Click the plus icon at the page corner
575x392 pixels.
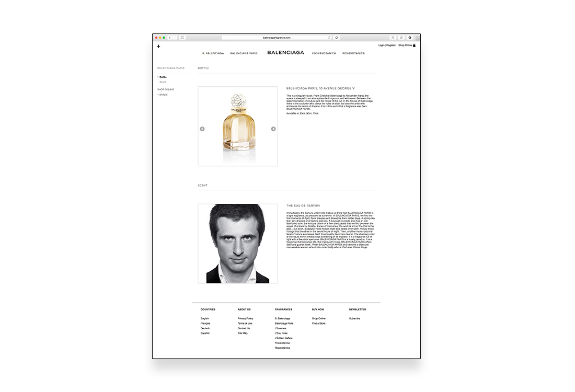click(x=158, y=46)
